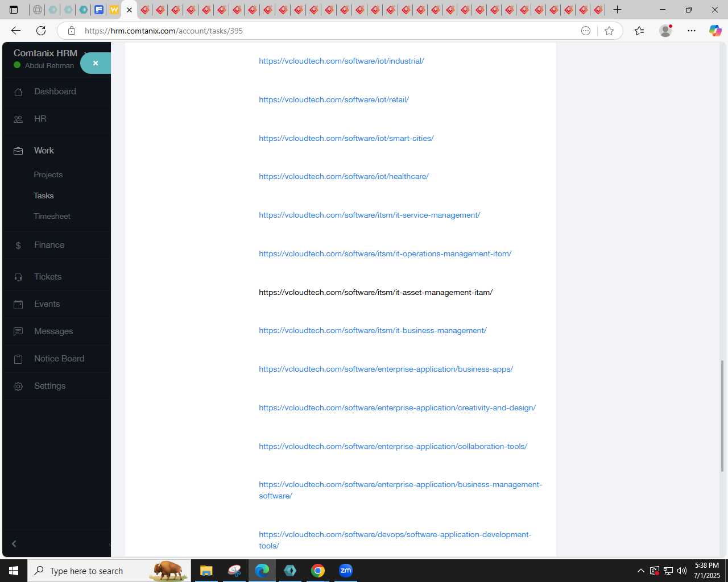728x582 pixels.
Task: Open the Favorites list icon
Action: (x=639, y=31)
